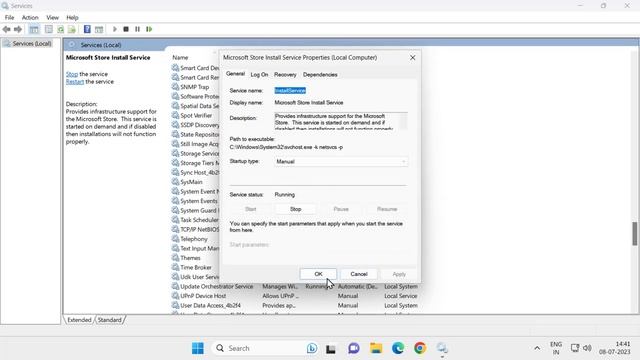Click the description box scrollbar in dialog
The height and width of the screenshot is (360, 640).
(x=403, y=121)
